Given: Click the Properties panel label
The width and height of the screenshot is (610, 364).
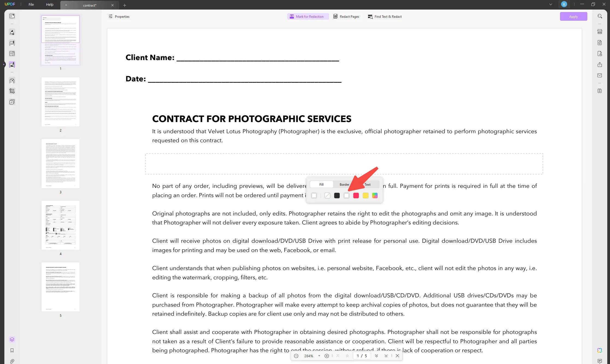Looking at the screenshot, I should (123, 16).
